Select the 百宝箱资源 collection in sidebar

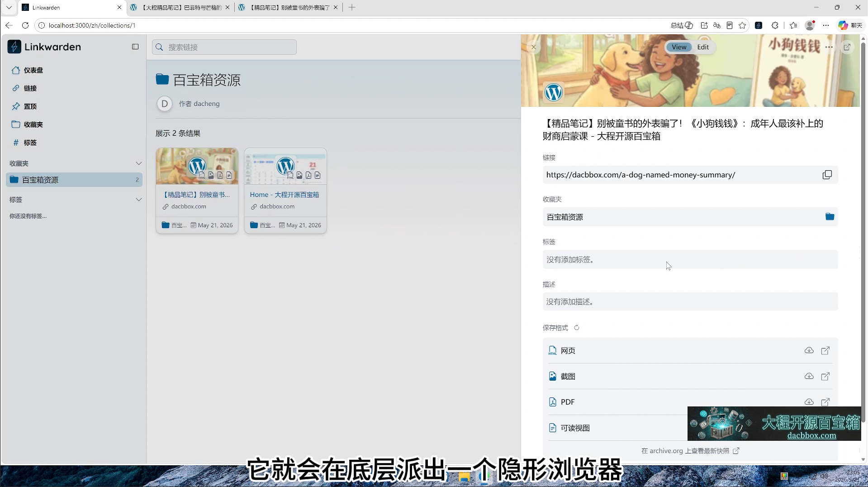(x=75, y=180)
